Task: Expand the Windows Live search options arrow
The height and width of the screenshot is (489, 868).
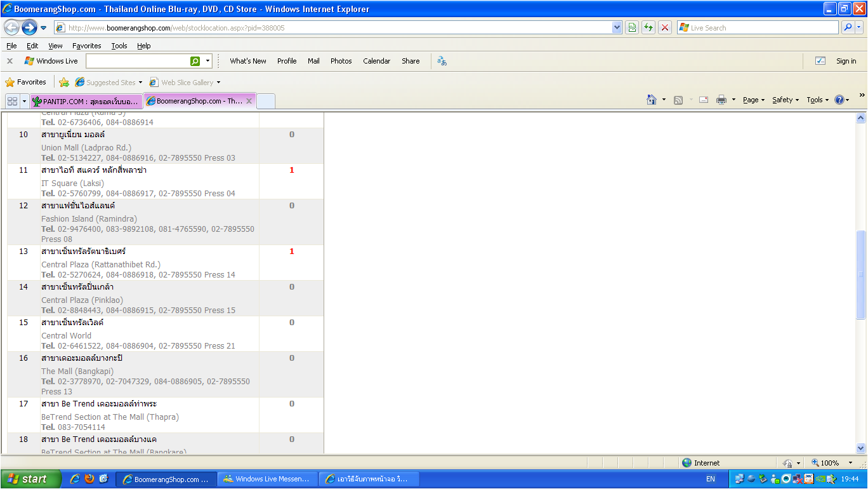Action: (208, 61)
